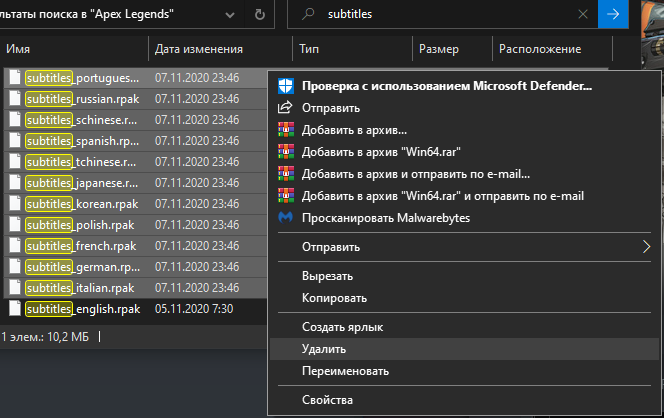Click the refresh icon in address bar

[x=260, y=15]
